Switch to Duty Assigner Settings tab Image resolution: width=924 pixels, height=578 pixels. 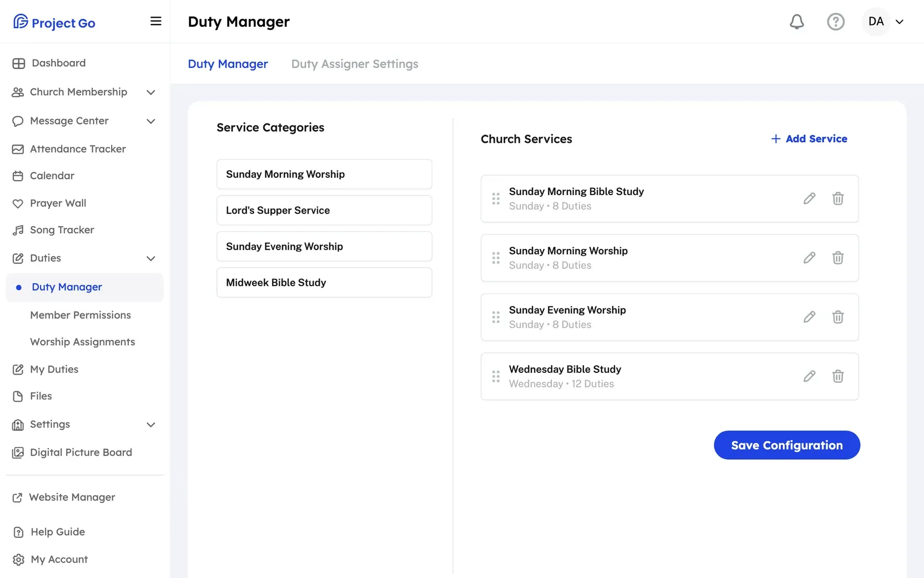pos(355,64)
